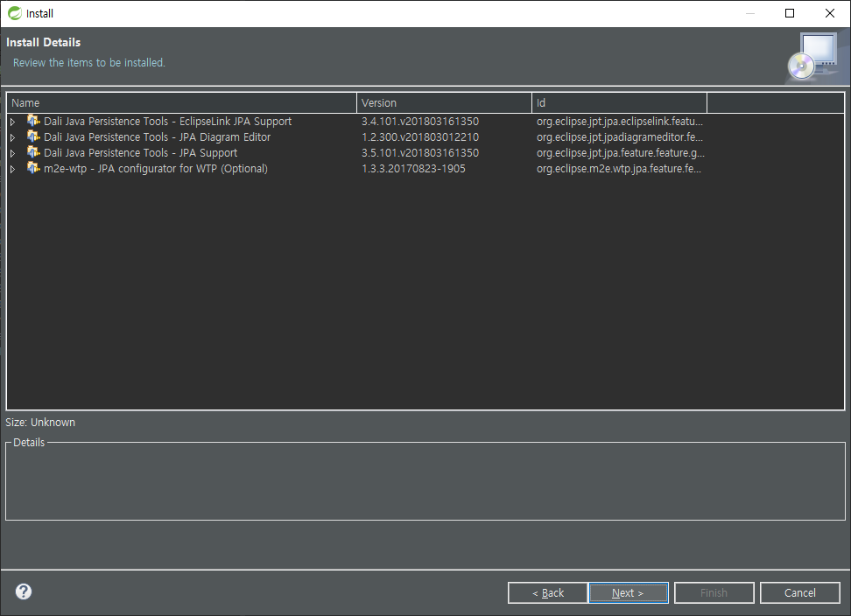Expand the m2e-wtp JPA configurator row
This screenshot has width=851, height=616.
point(13,169)
